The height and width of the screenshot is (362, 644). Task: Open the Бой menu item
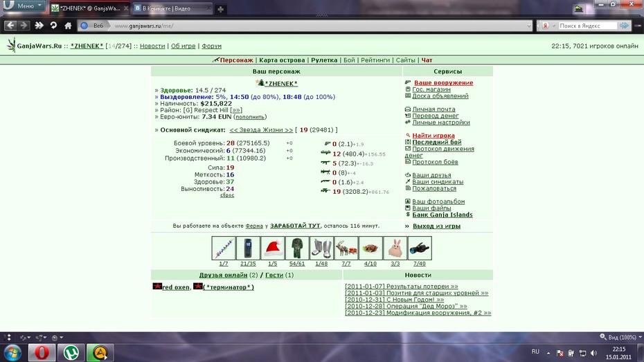(349, 60)
